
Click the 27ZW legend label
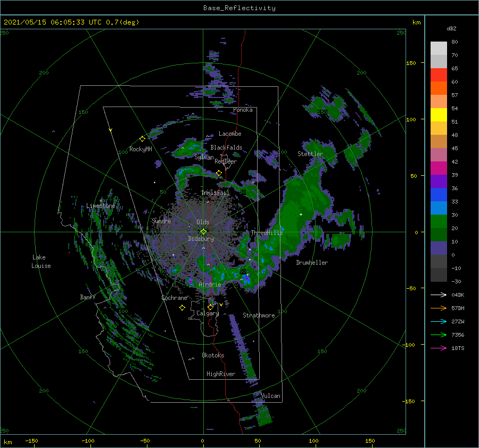(x=458, y=322)
